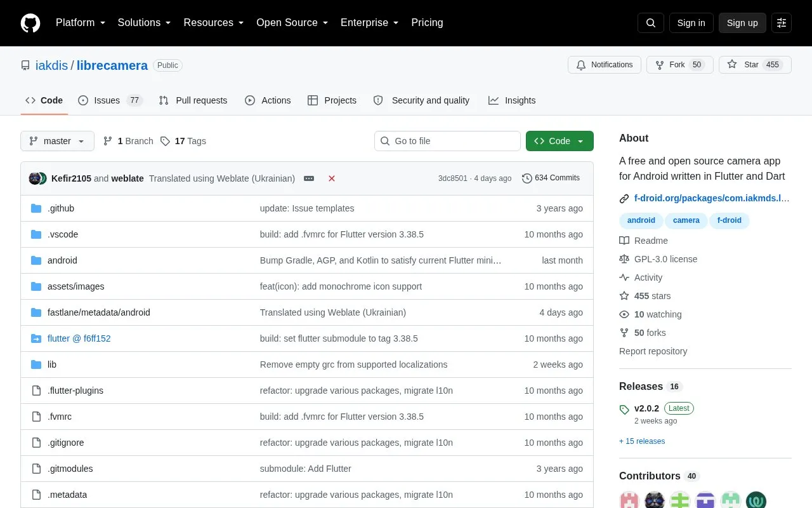Open the master branch selector dropdown
Viewport: 812px width, 508px height.
pos(57,141)
